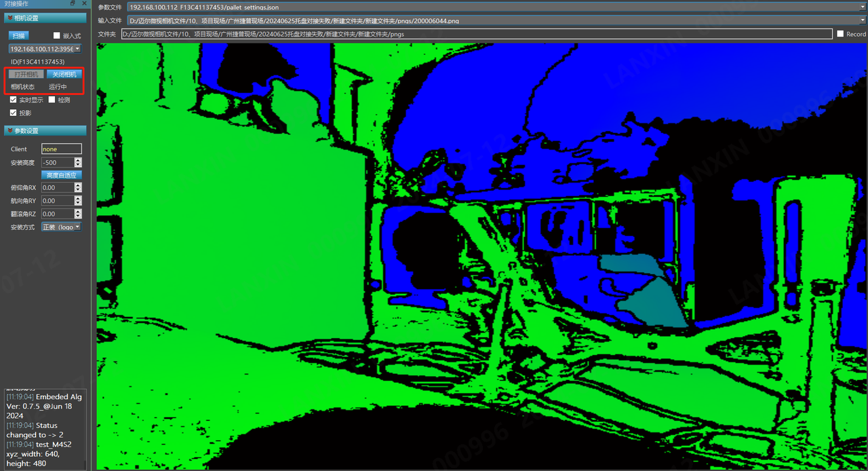Click the depth image view
This screenshot has height=471, width=868.
click(482, 256)
